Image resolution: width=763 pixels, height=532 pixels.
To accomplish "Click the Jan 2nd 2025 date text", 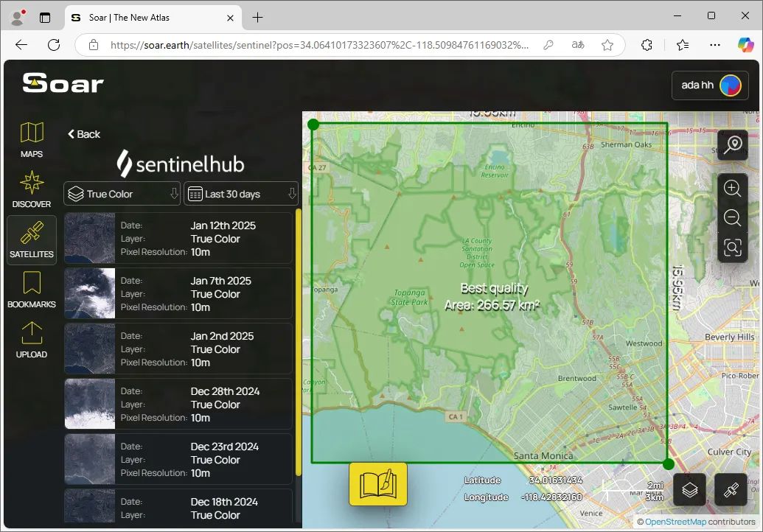I will point(222,336).
